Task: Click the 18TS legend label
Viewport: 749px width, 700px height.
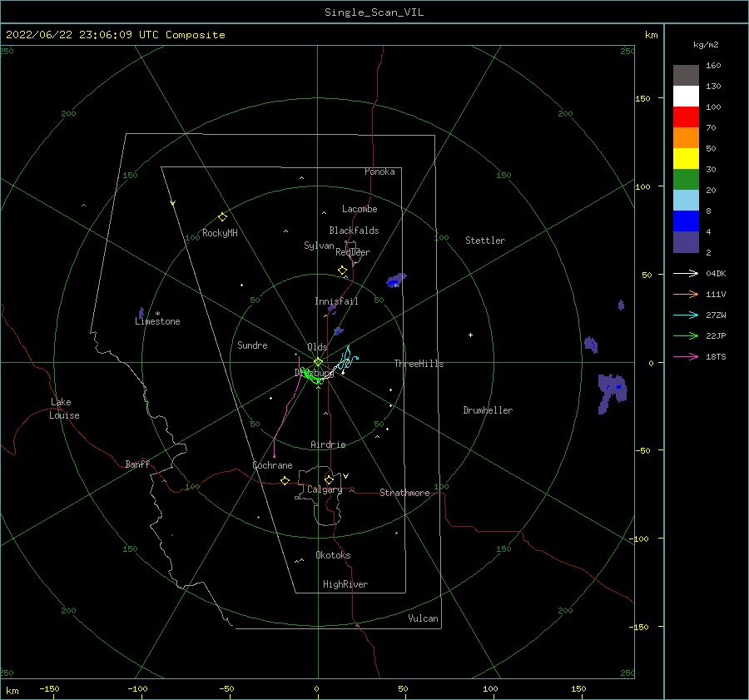Action: pos(716,356)
